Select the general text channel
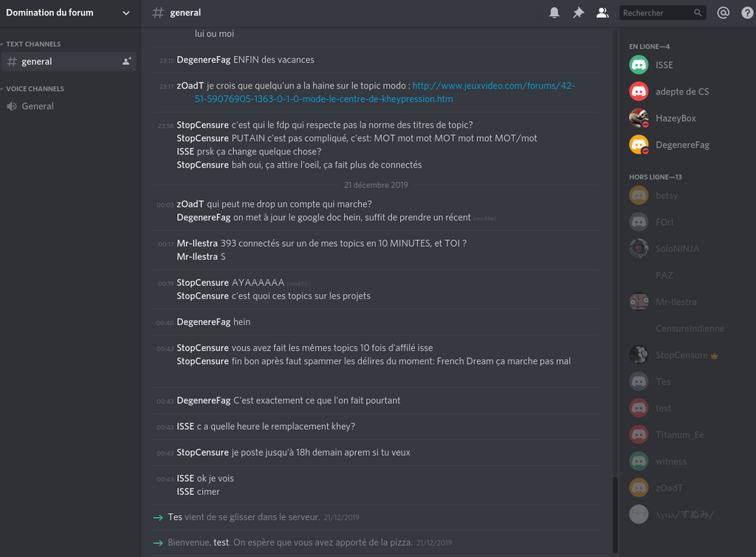This screenshot has width=756, height=557. click(x=37, y=61)
